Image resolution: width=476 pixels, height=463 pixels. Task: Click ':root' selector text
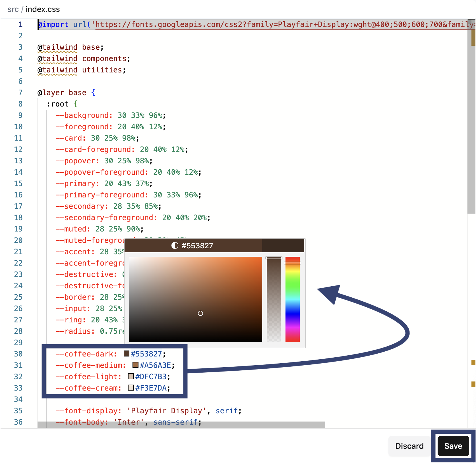(57, 104)
